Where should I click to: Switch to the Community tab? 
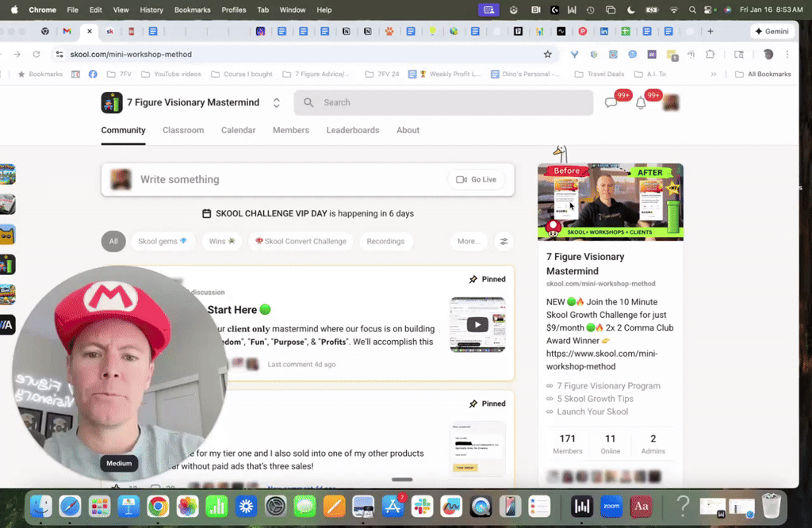pos(123,131)
